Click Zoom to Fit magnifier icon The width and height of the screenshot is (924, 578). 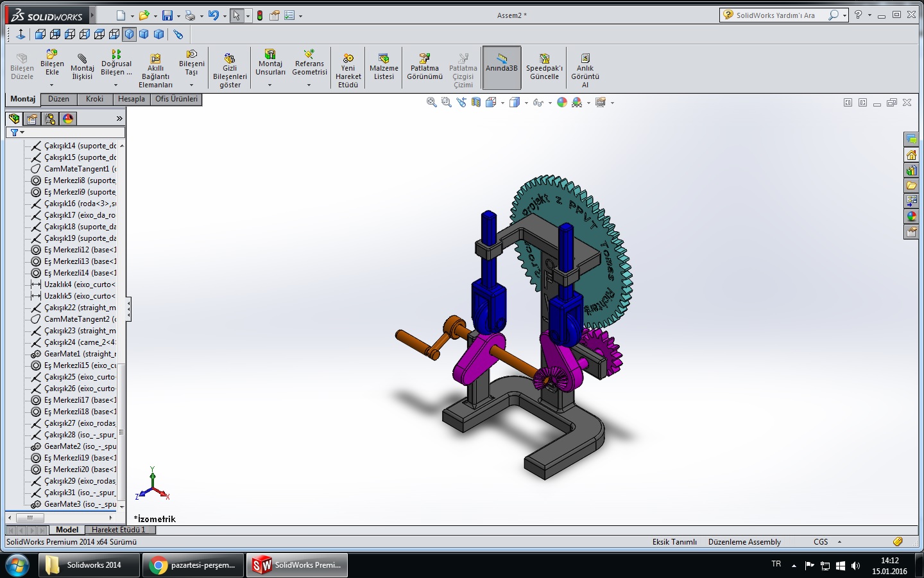tap(432, 102)
